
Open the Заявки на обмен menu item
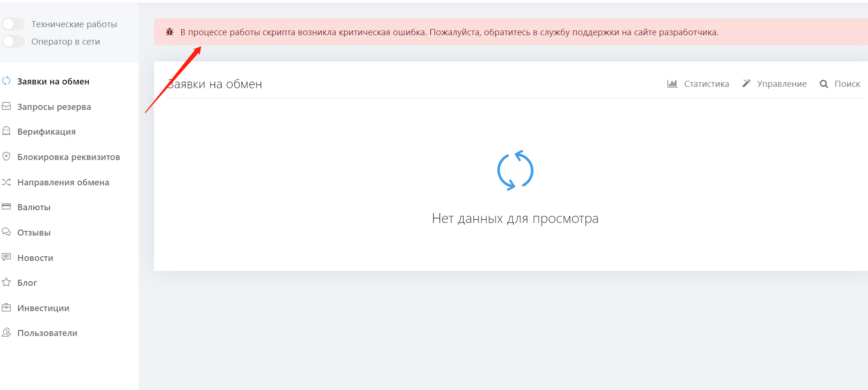coord(53,81)
